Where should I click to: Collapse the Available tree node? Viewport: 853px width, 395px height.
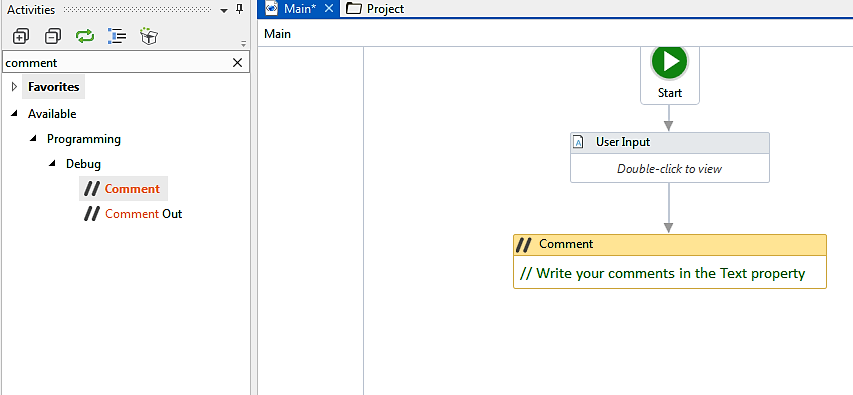pos(15,113)
